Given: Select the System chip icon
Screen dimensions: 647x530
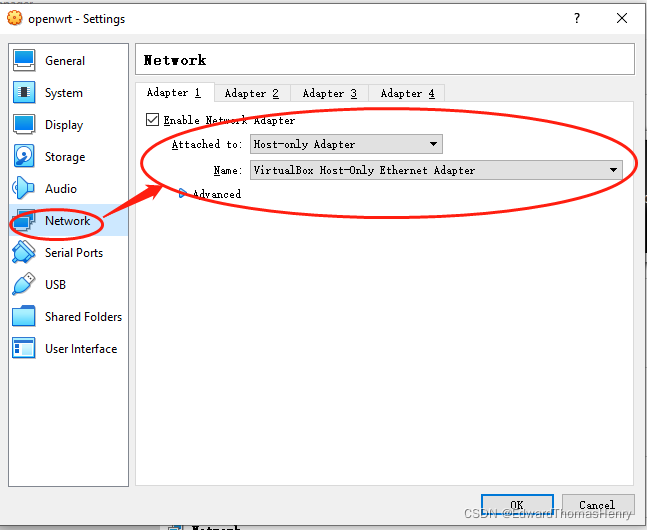Looking at the screenshot, I should [24, 92].
